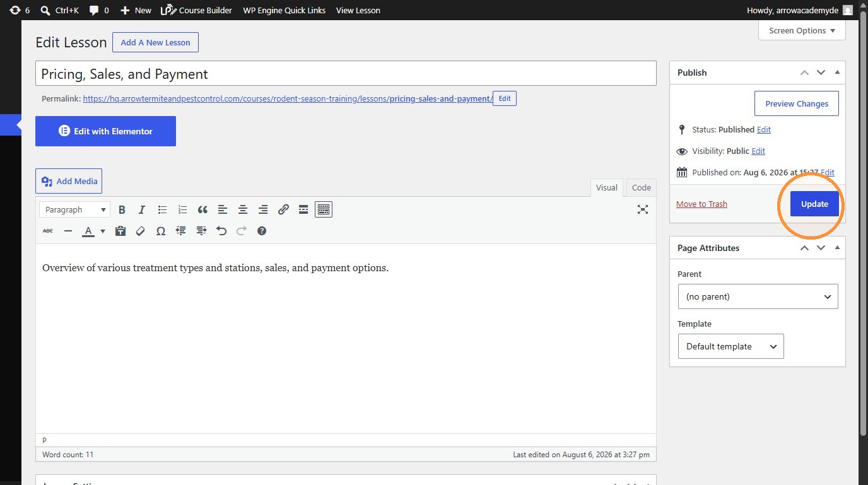
Task: Toggle the Page Attributes panel collapse arrow
Action: (x=837, y=248)
